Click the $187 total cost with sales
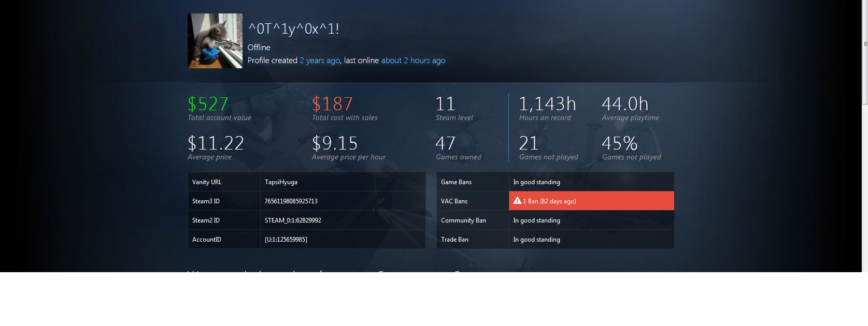This screenshot has height=326, width=868. (332, 104)
